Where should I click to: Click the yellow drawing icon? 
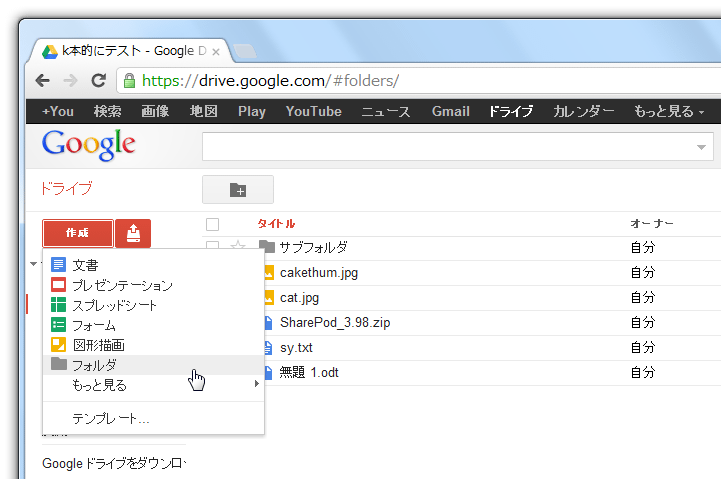58,344
